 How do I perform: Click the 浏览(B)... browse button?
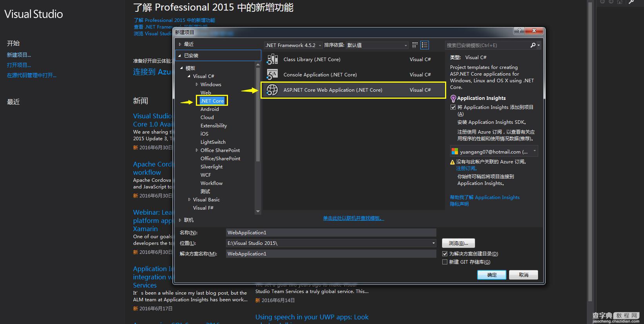point(458,243)
